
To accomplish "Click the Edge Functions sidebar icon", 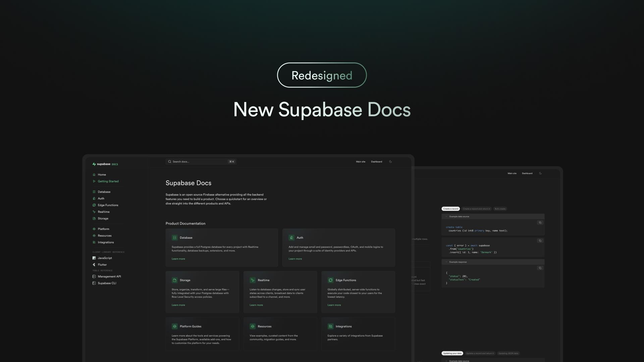I will coord(94,205).
